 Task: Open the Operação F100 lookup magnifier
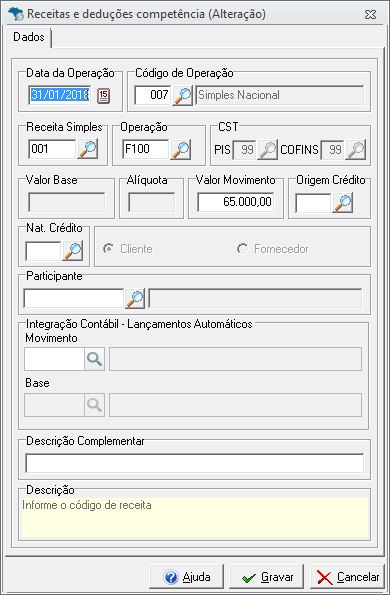tap(181, 149)
